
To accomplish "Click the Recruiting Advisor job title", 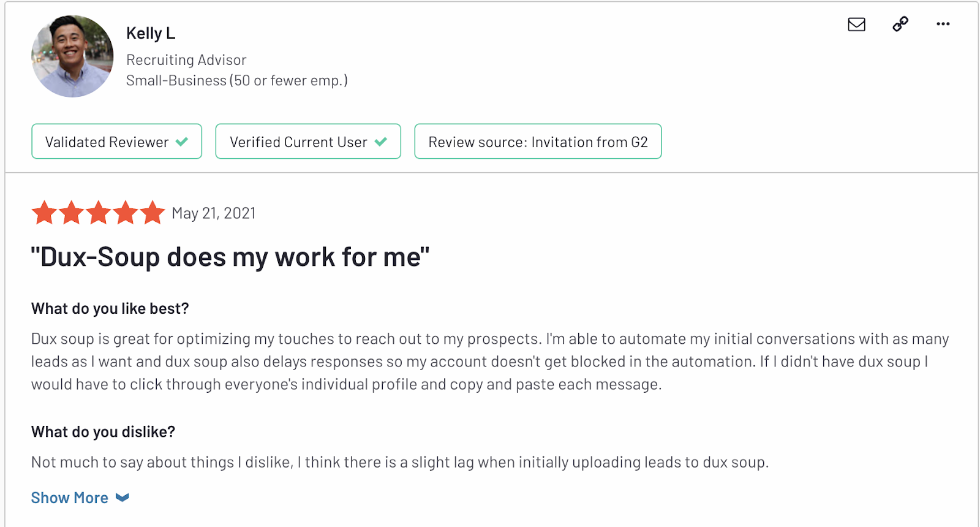I will [x=186, y=60].
